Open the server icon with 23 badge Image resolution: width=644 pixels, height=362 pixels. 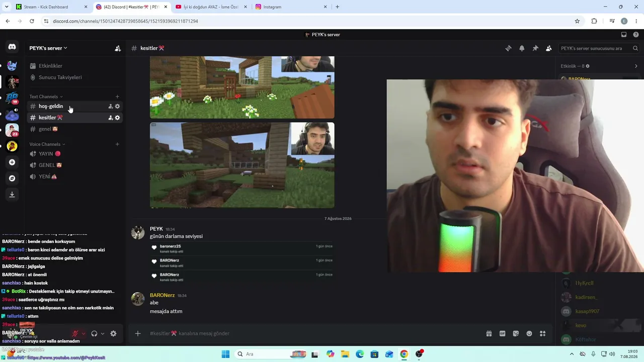pos(12,130)
